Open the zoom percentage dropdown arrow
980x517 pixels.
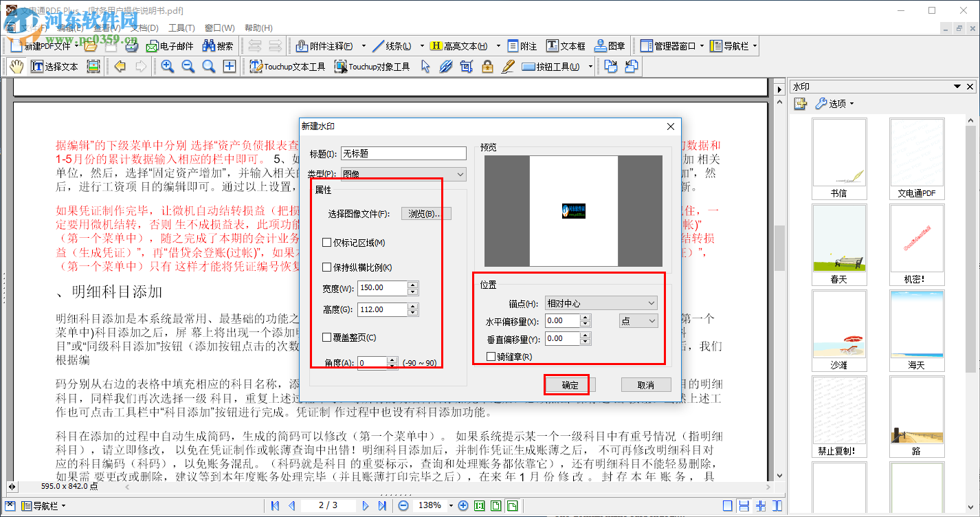click(452, 505)
